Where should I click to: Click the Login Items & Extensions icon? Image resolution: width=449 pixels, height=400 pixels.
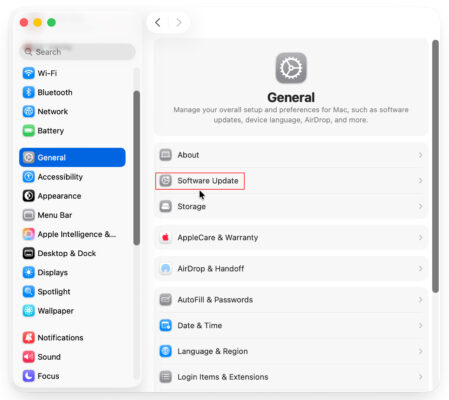[166, 377]
